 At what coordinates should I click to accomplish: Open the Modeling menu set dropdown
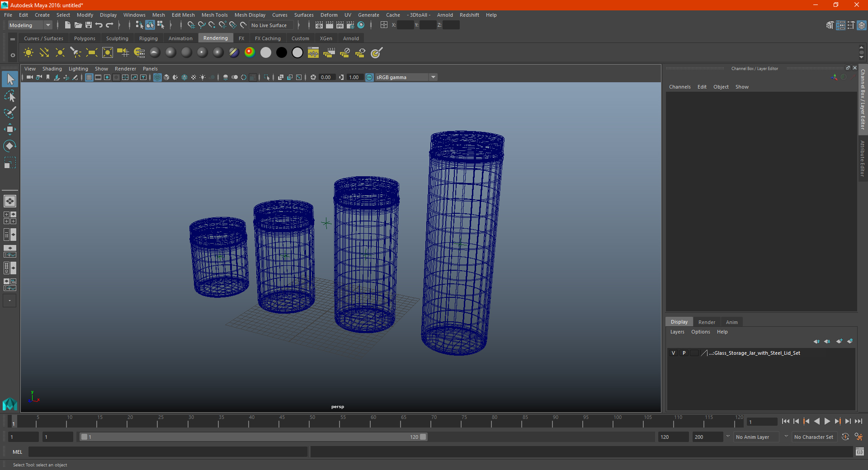(x=30, y=25)
